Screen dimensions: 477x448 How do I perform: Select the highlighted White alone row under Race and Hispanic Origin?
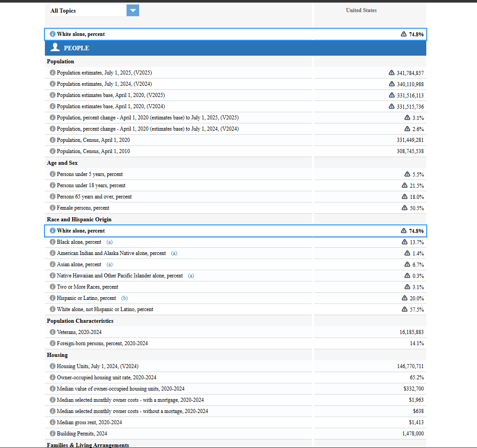(236, 231)
